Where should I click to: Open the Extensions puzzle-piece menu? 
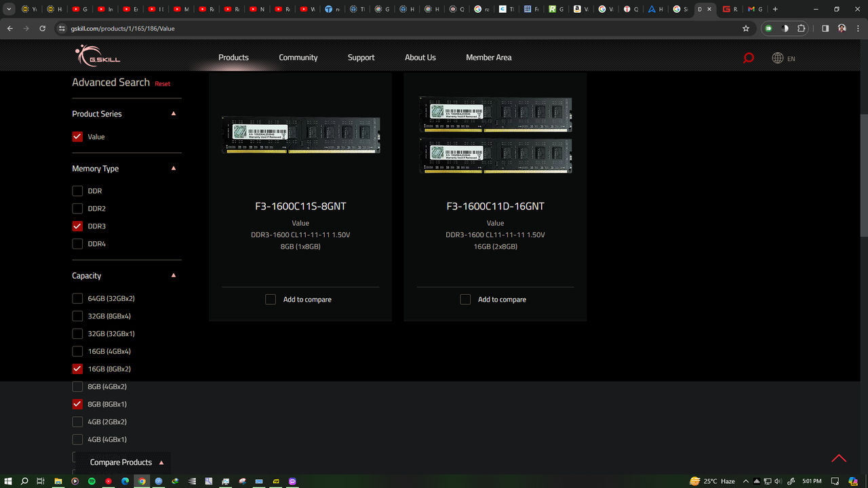tap(802, 28)
